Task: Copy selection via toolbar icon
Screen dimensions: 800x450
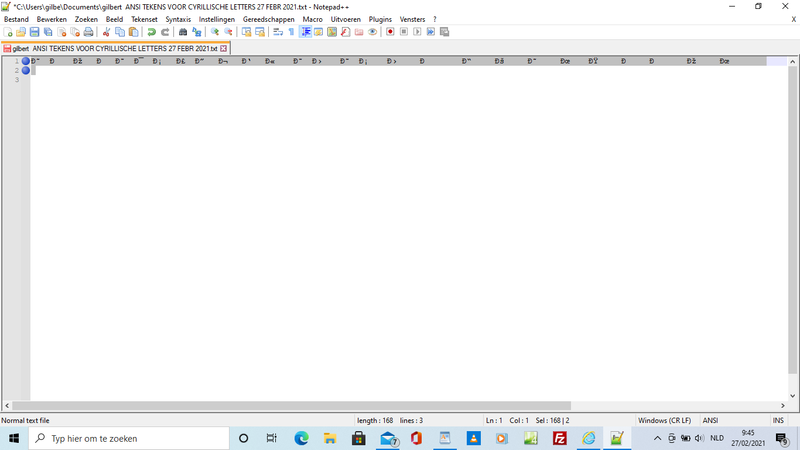Action: (x=120, y=32)
